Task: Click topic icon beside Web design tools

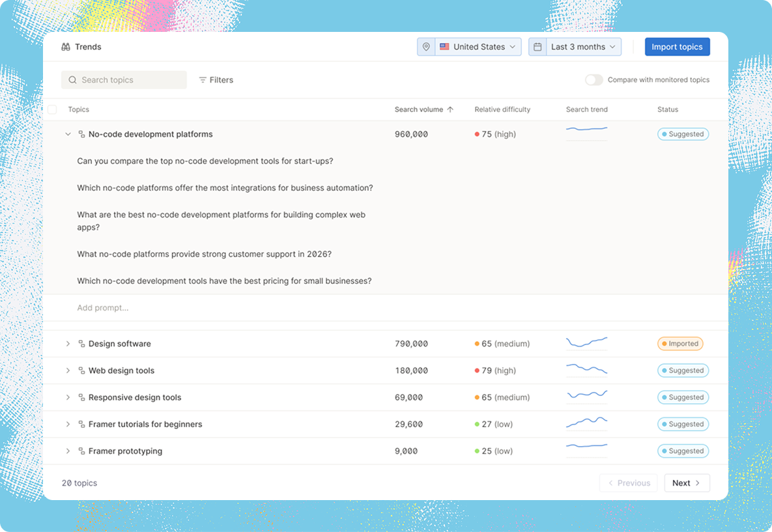Action: (x=81, y=371)
